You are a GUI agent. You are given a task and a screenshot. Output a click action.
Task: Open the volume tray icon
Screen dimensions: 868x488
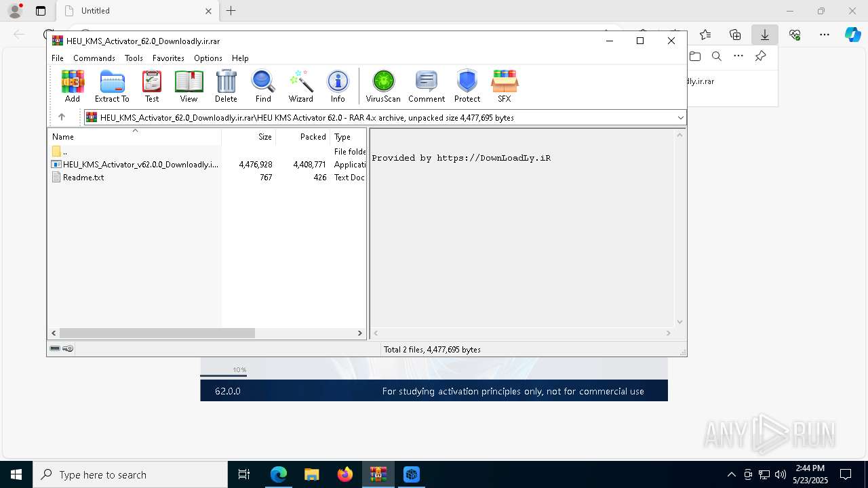[x=780, y=474]
